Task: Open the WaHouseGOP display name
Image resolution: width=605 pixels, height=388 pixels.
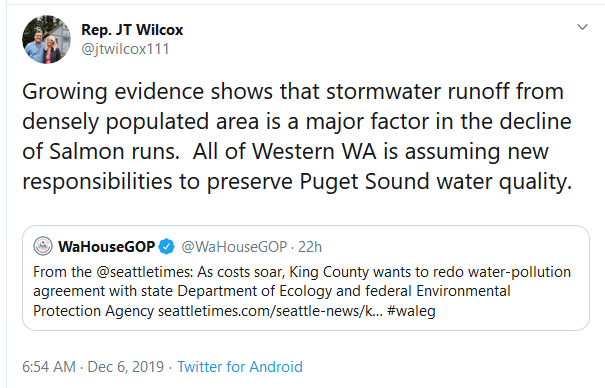Action: click(106, 246)
